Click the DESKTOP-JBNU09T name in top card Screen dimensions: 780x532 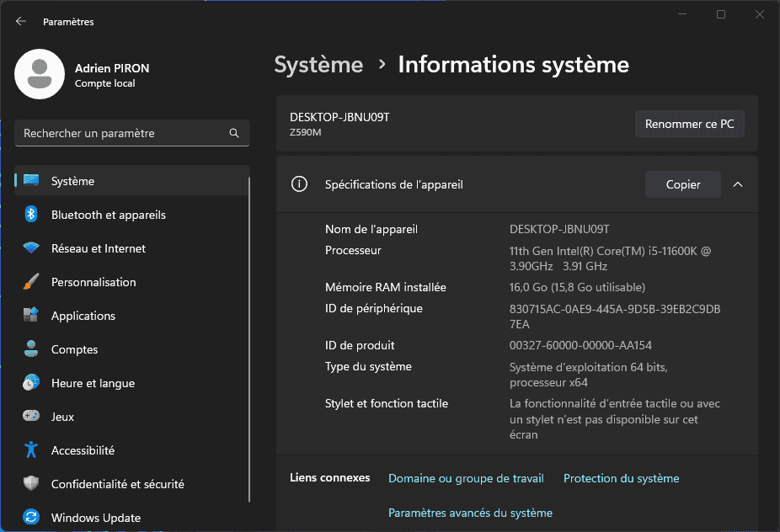click(339, 117)
